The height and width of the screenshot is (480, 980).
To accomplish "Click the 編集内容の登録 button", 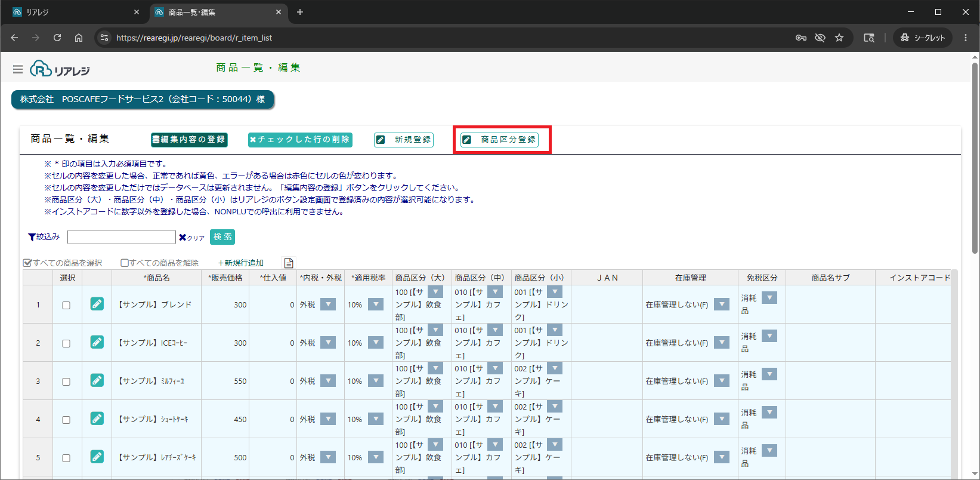I will coord(189,139).
